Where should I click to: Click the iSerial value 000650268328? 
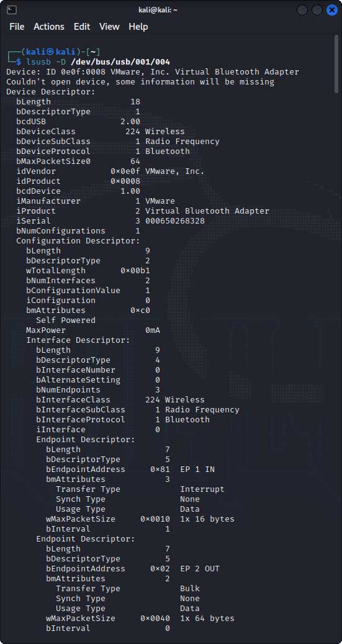[175, 221]
